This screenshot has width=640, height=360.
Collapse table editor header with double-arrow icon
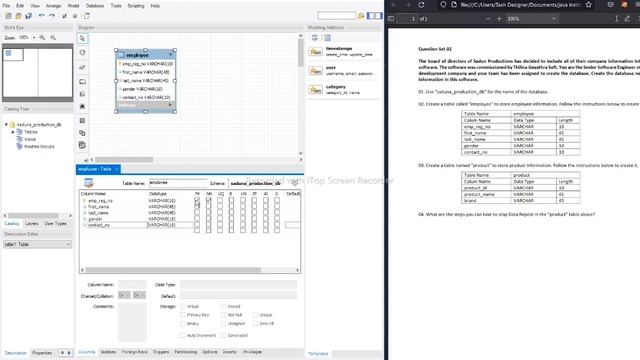pyautogui.click(x=295, y=183)
